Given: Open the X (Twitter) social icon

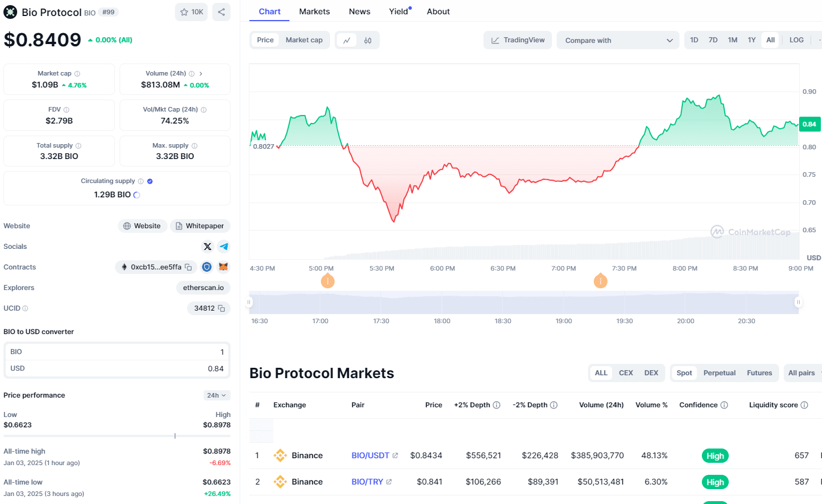Looking at the screenshot, I should tap(208, 247).
